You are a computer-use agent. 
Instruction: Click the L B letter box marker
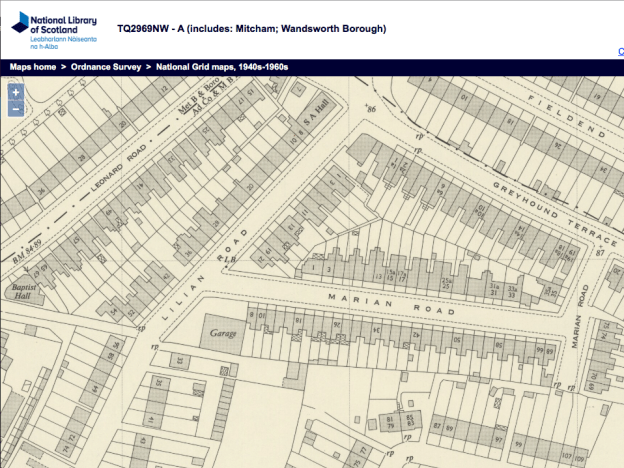[229, 261]
